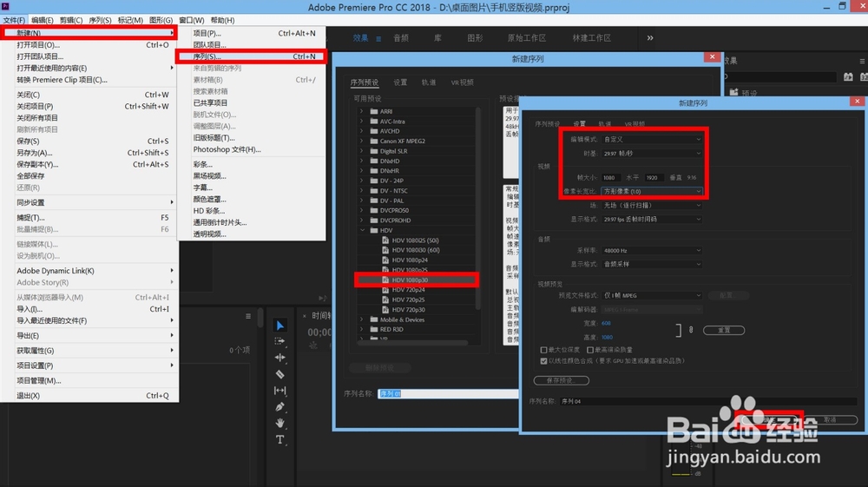Click the preview 高度 1080 value
The height and width of the screenshot is (487, 868).
pos(608,337)
